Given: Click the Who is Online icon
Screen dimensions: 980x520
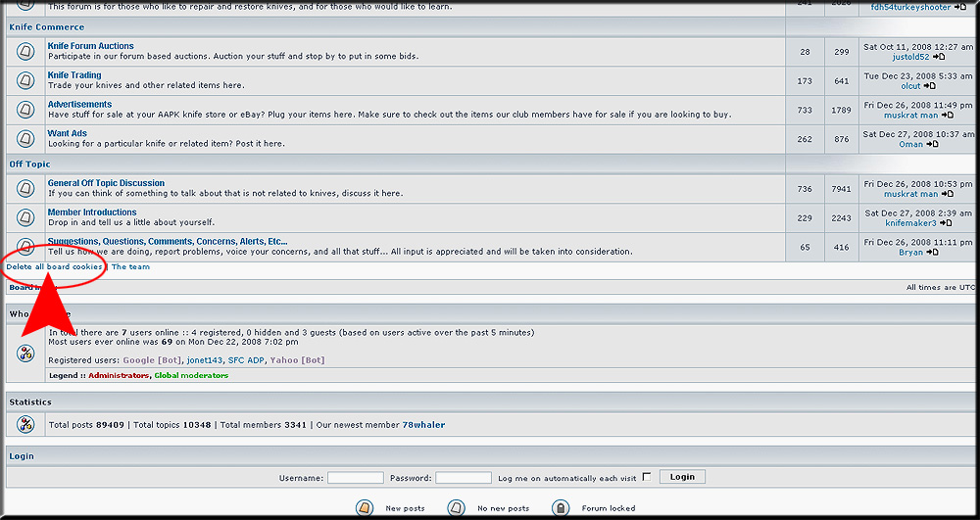Looking at the screenshot, I should pyautogui.click(x=25, y=353).
